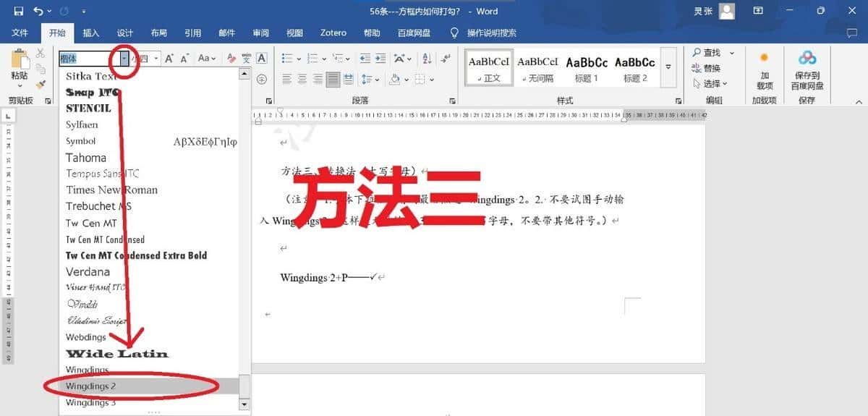The image size is (868, 416).
Task: Open ribbon display options icon
Action: [758, 11]
